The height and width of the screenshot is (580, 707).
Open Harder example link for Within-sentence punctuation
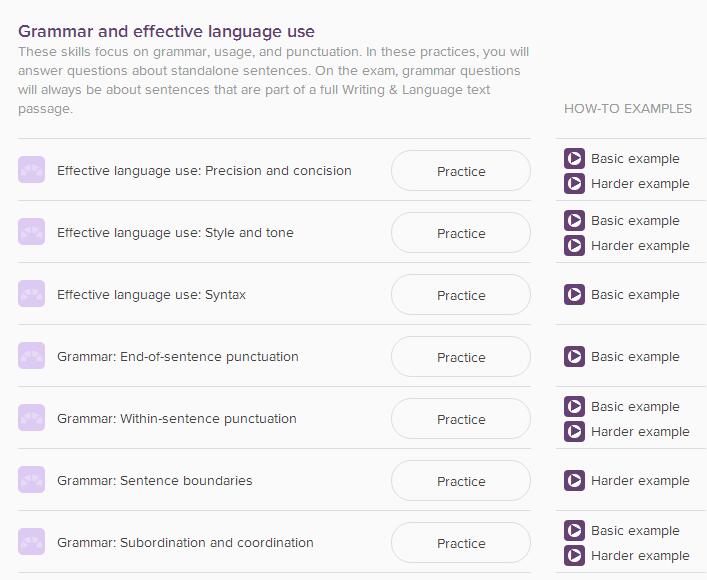(627, 432)
